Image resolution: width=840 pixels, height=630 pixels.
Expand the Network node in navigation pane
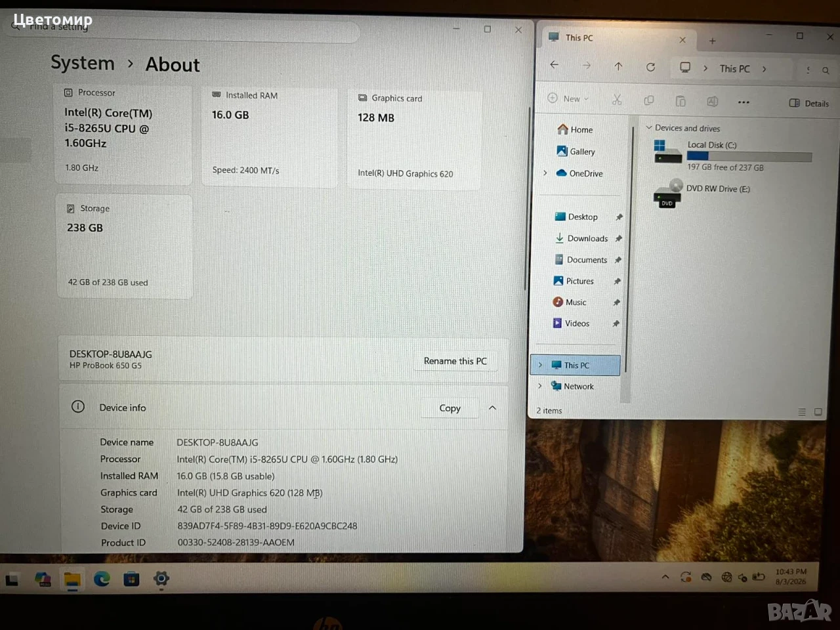pyautogui.click(x=540, y=386)
